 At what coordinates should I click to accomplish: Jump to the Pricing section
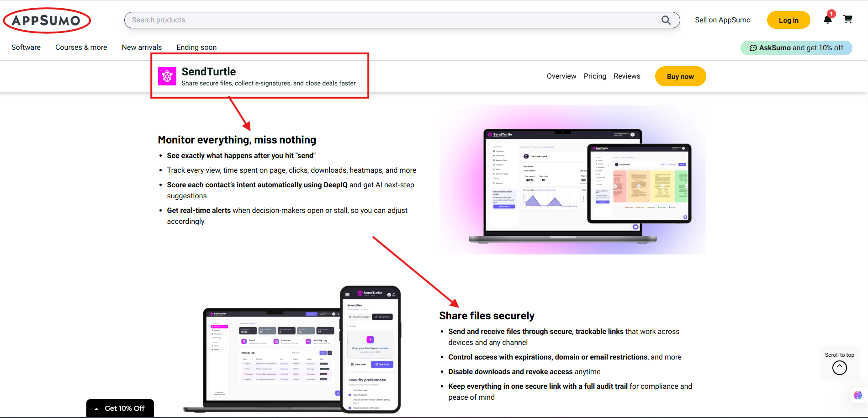tap(595, 76)
